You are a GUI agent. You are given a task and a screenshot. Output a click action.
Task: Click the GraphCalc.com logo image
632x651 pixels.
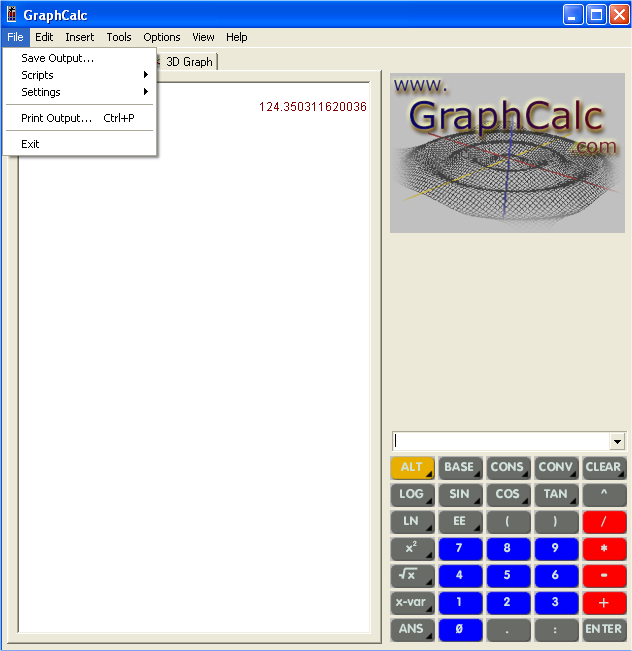pos(507,153)
